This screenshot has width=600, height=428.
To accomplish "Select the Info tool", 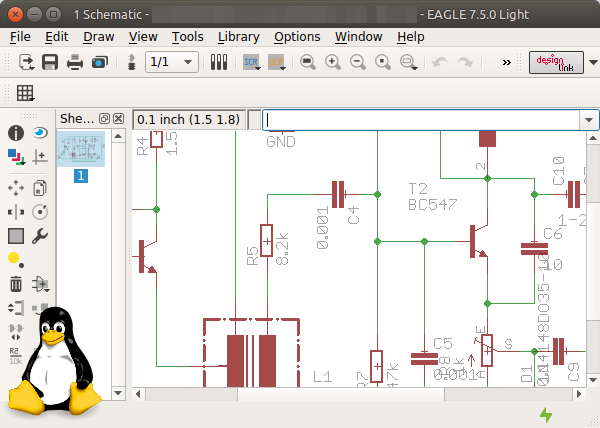I will (x=16, y=133).
